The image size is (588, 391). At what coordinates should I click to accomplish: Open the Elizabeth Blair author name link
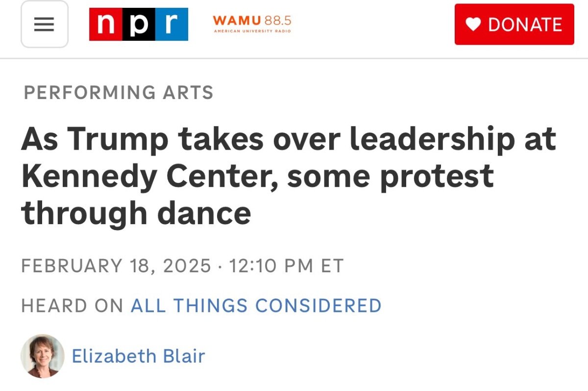point(138,356)
